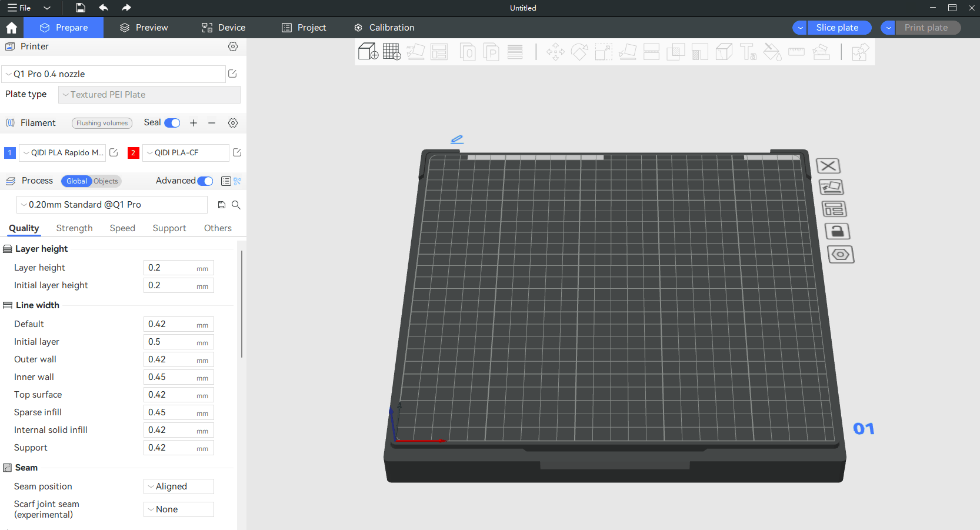Open the Q1 Pro 0.4 nozzle printer dropdown
This screenshot has height=530, width=980.
click(114, 74)
